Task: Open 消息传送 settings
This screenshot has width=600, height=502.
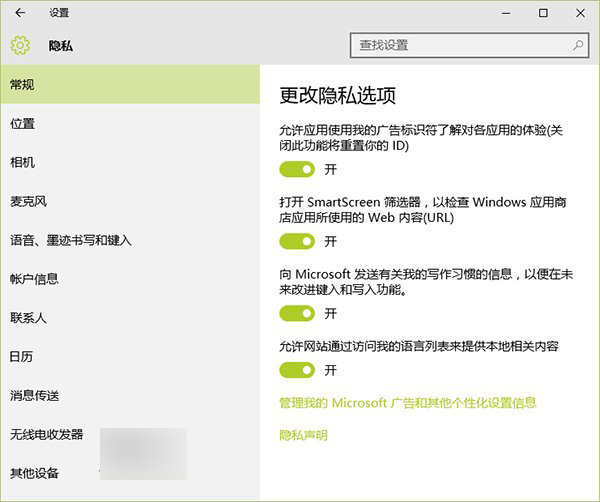Action: click(34, 395)
